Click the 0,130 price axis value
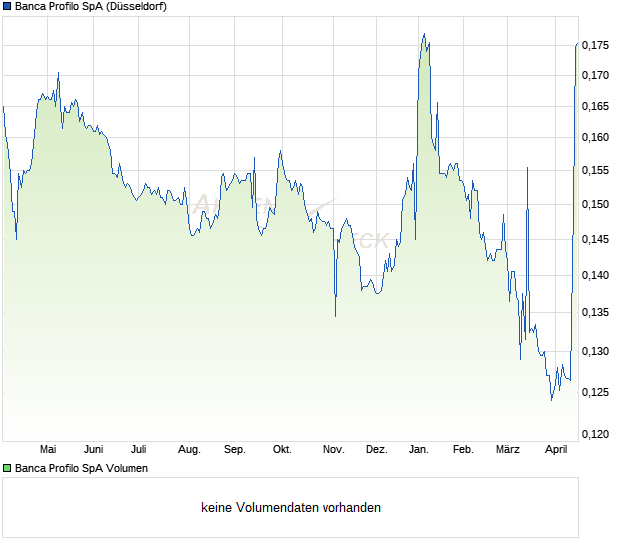Viewport: 620px width, 546px height. tap(595, 351)
